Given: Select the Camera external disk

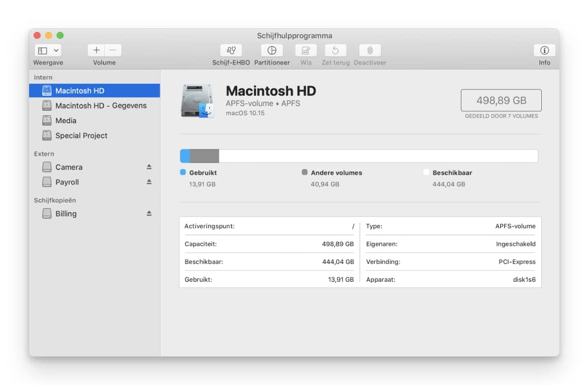Looking at the screenshot, I should click(95, 167).
